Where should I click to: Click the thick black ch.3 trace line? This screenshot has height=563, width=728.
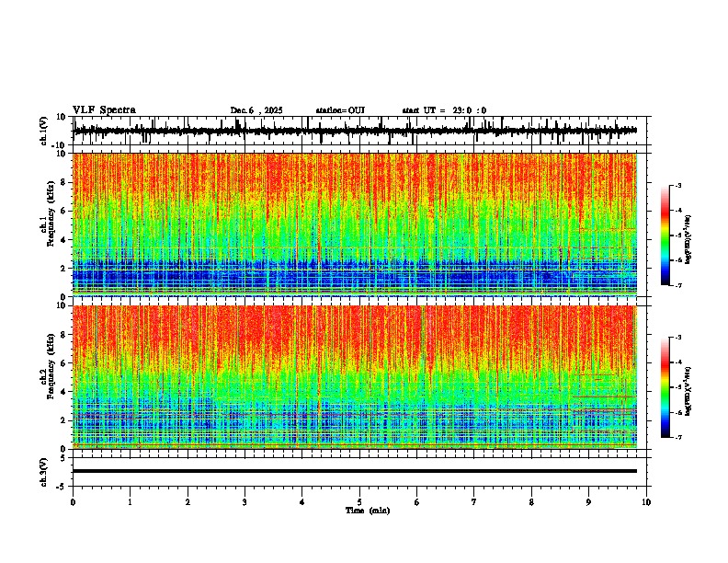tap(355, 471)
